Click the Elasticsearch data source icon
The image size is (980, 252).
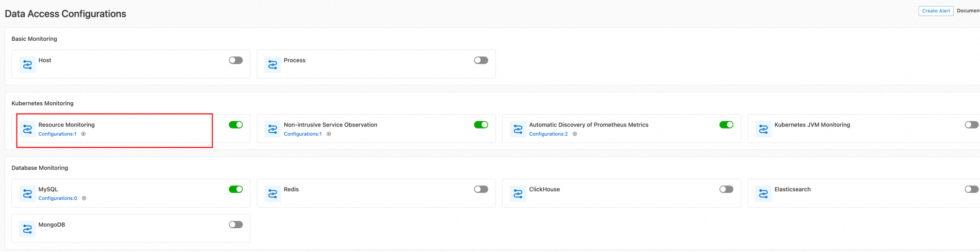coord(763,194)
